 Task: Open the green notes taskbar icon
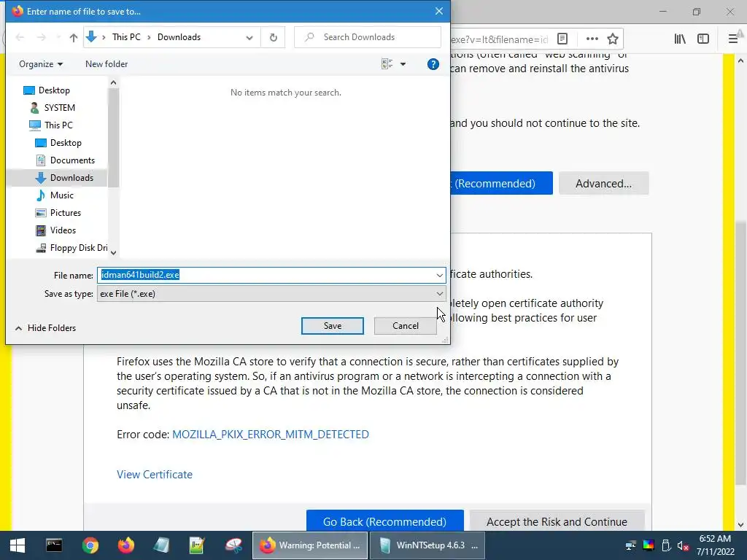pyautogui.click(x=197, y=545)
